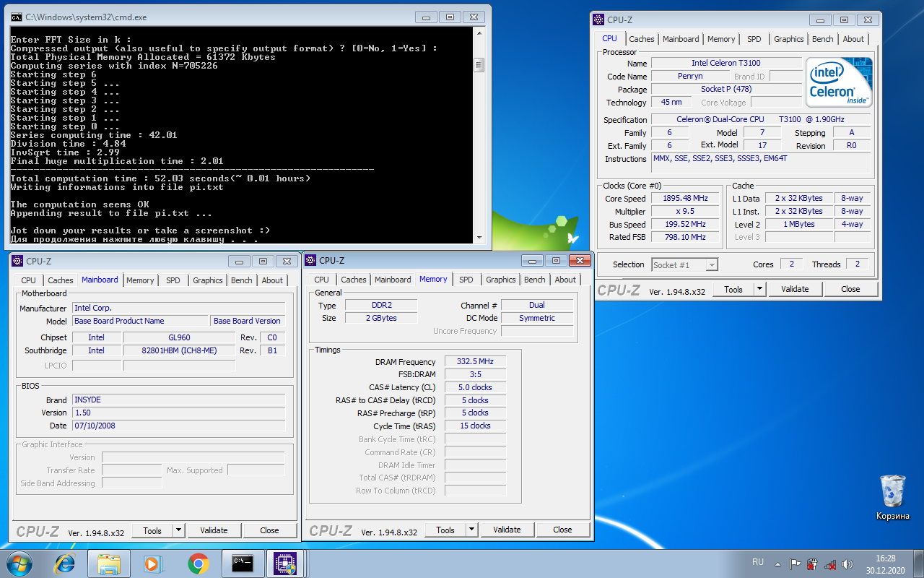Viewport: 924px width, 578px height.
Task: Open CPU tab in Memory window
Action: click(321, 280)
